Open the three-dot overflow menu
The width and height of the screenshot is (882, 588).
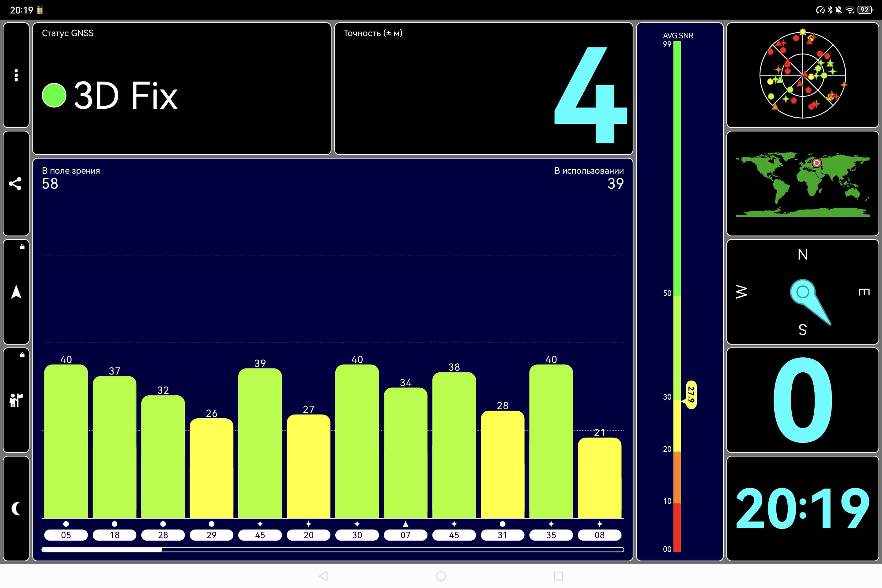(x=16, y=75)
